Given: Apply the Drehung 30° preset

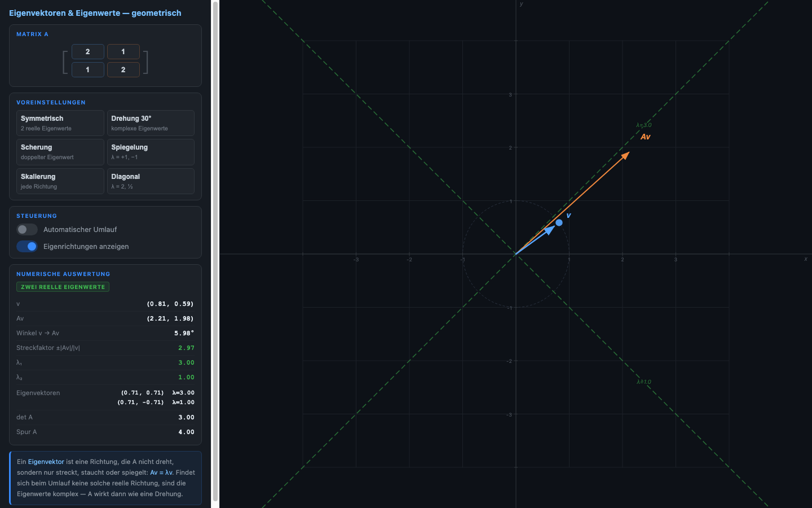Looking at the screenshot, I should (151, 123).
